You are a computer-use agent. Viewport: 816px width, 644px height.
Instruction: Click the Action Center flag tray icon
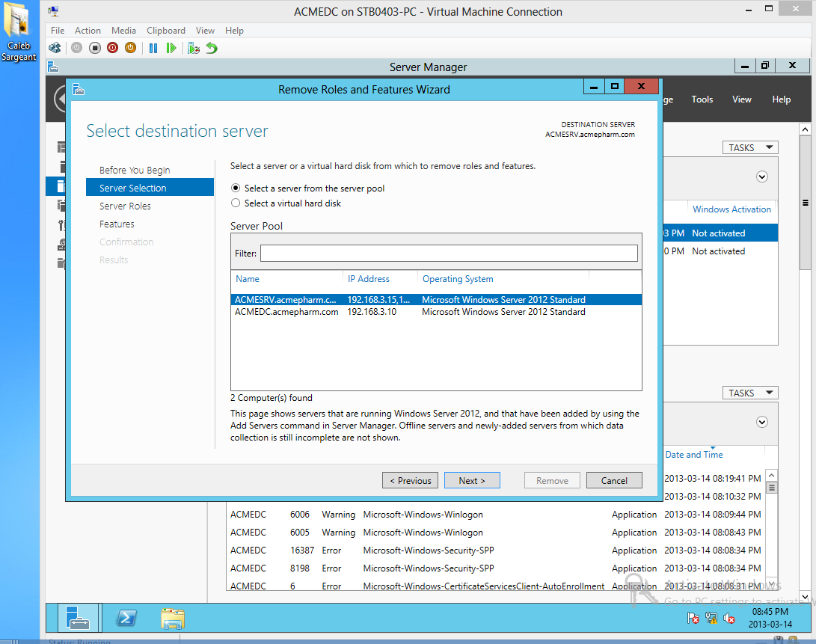click(x=693, y=618)
